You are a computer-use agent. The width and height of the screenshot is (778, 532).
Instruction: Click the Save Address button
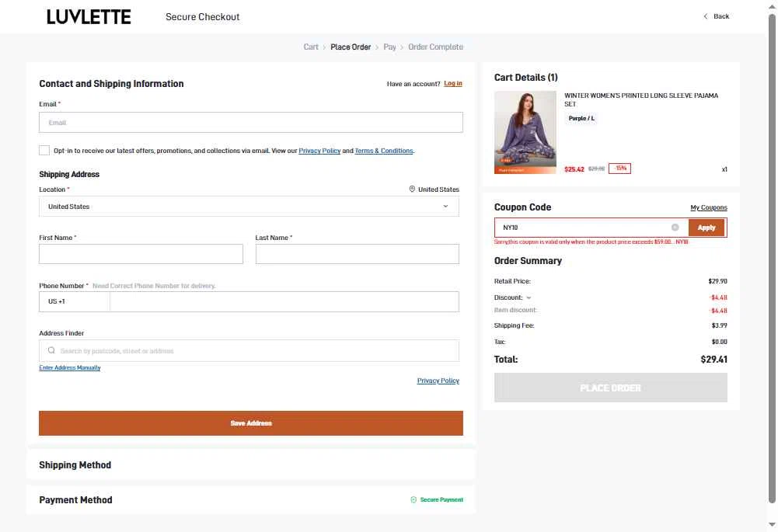[251, 423]
